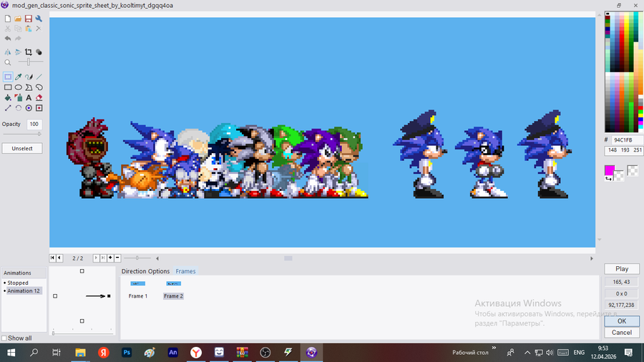Click the Opacity value field
The image size is (644, 362).
[34, 124]
